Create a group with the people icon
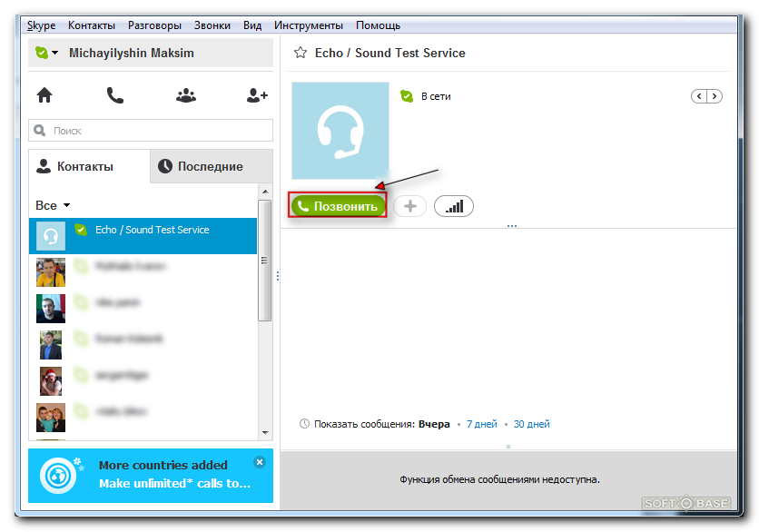The height and width of the screenshot is (532, 759). [186, 95]
